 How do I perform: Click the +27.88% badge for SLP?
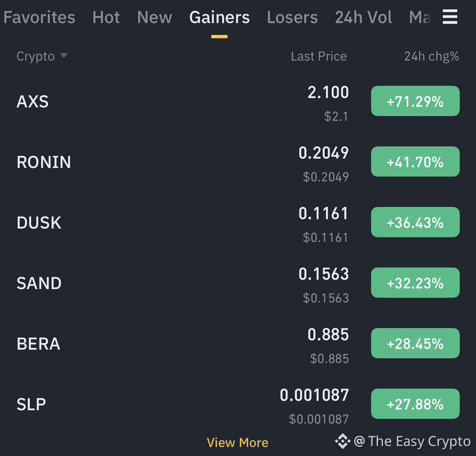(415, 404)
